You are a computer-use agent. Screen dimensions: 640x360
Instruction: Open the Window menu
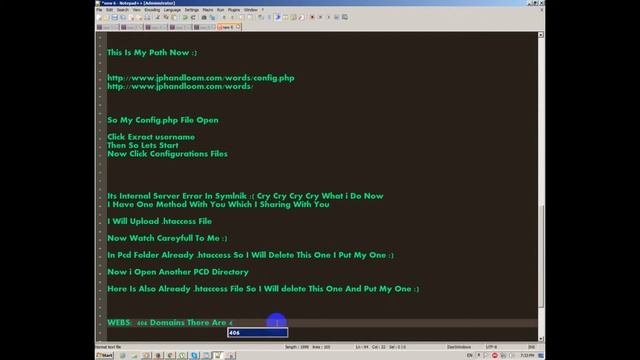[x=251, y=10]
